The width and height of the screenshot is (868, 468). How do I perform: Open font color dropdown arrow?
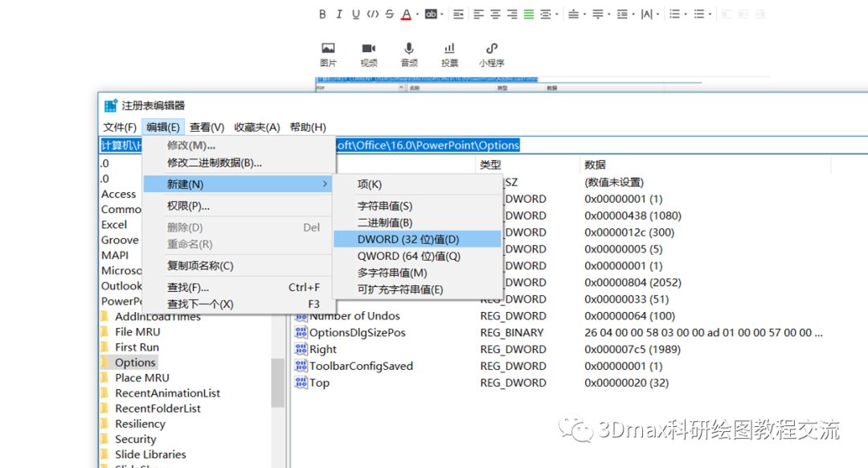tap(417, 15)
